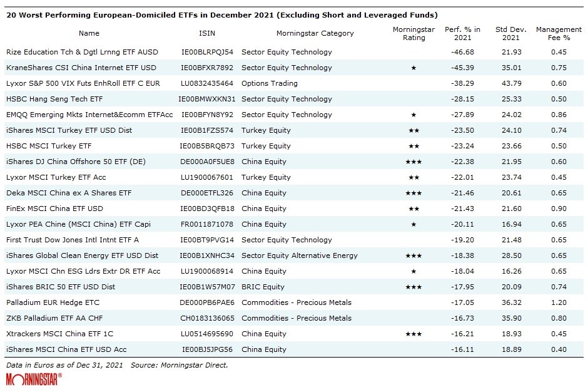Click the Perf. % in 2021 column header
This screenshot has height=392, width=588.
[x=462, y=33]
